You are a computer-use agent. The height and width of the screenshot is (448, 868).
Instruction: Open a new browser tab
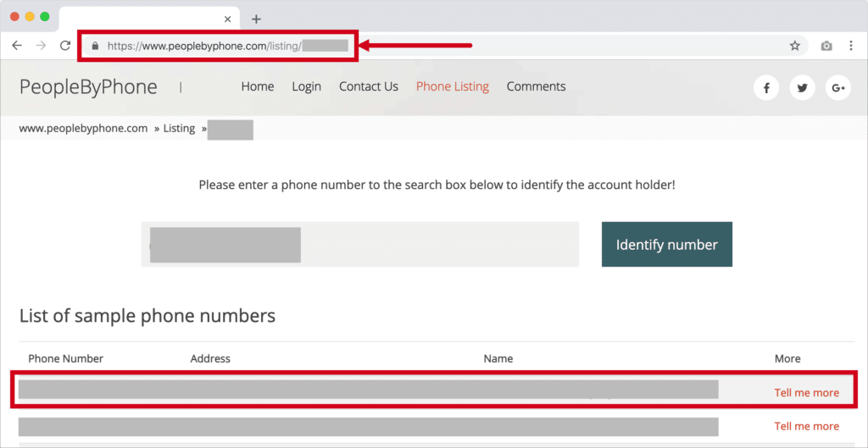[x=256, y=19]
